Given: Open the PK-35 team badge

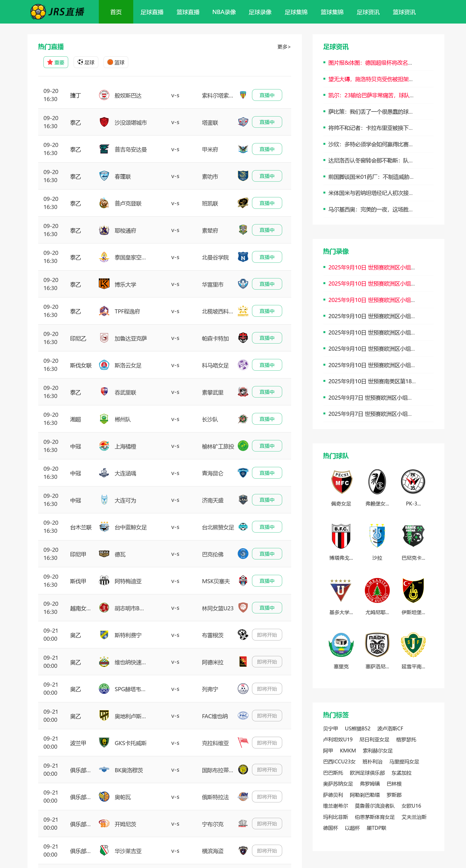Looking at the screenshot, I should click(x=413, y=481).
